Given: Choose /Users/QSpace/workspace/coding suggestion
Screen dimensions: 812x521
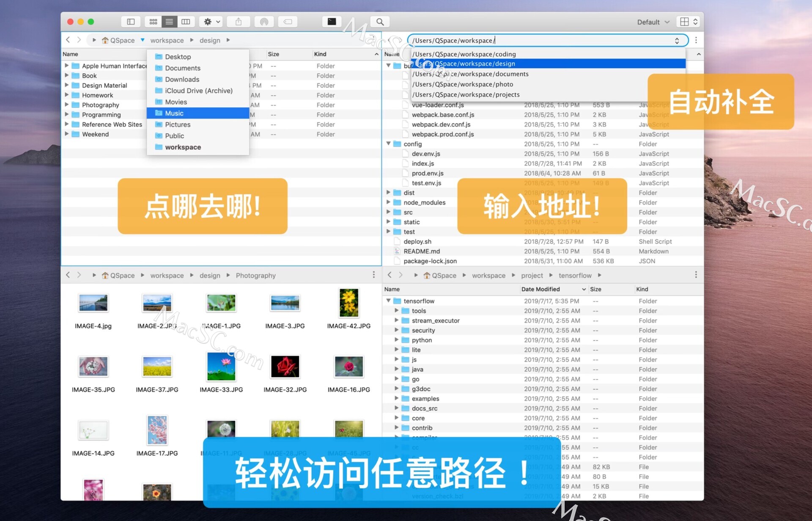Looking at the screenshot, I should [548, 54].
